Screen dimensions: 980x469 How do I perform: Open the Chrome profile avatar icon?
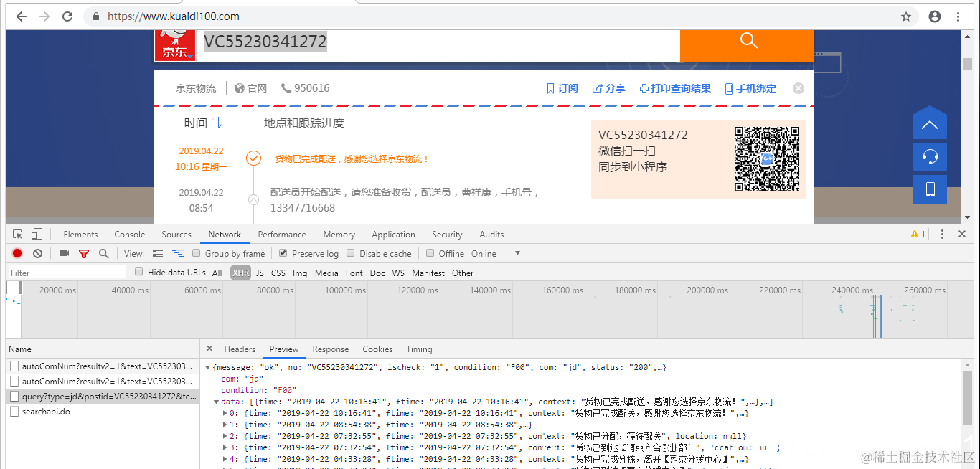(x=934, y=16)
